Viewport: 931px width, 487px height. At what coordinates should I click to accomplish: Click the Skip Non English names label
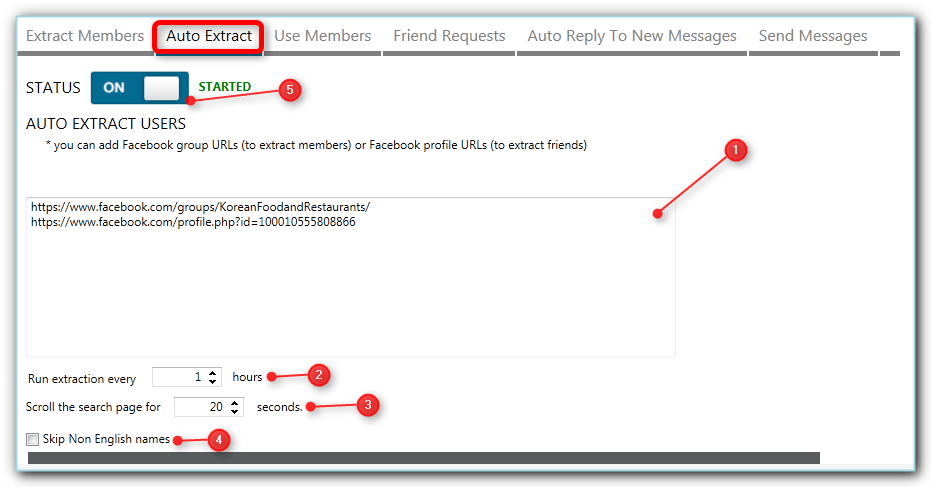coord(106,439)
